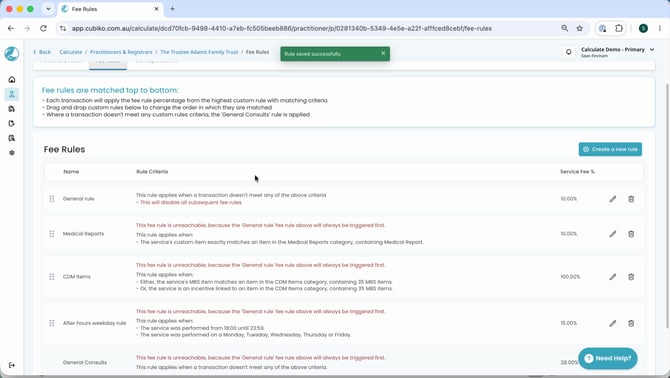Screen dimensions: 670x378
Task: Delete the Medical Reports rule
Action: click(631, 234)
